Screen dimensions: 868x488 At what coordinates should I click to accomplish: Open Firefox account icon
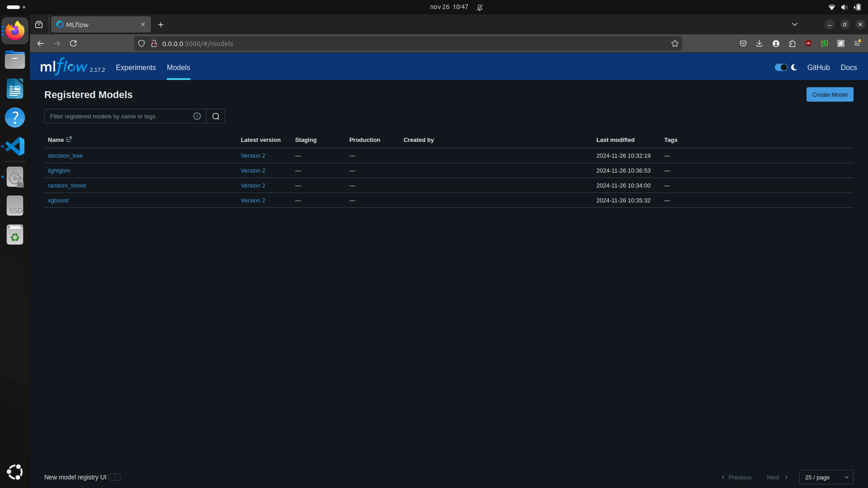776,43
